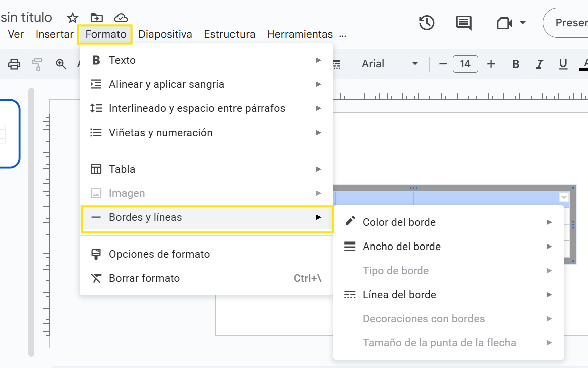Expand the camera meeting dropdown arrow

click(x=523, y=23)
